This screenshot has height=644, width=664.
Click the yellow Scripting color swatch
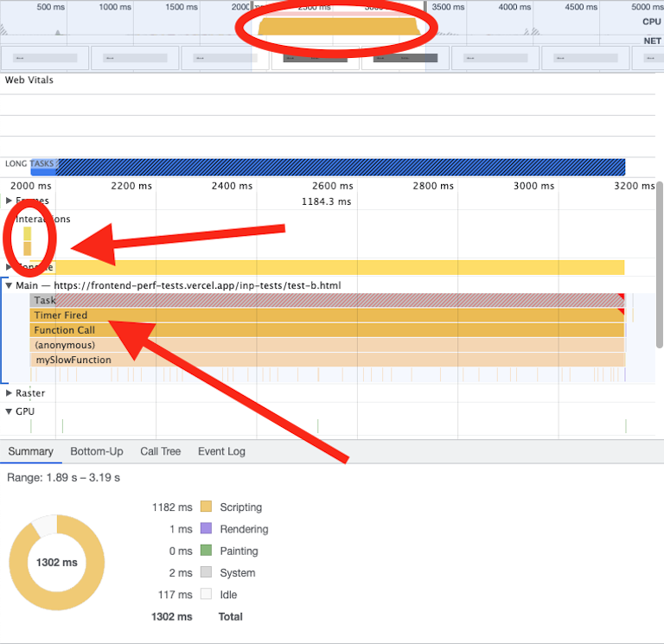pos(206,507)
